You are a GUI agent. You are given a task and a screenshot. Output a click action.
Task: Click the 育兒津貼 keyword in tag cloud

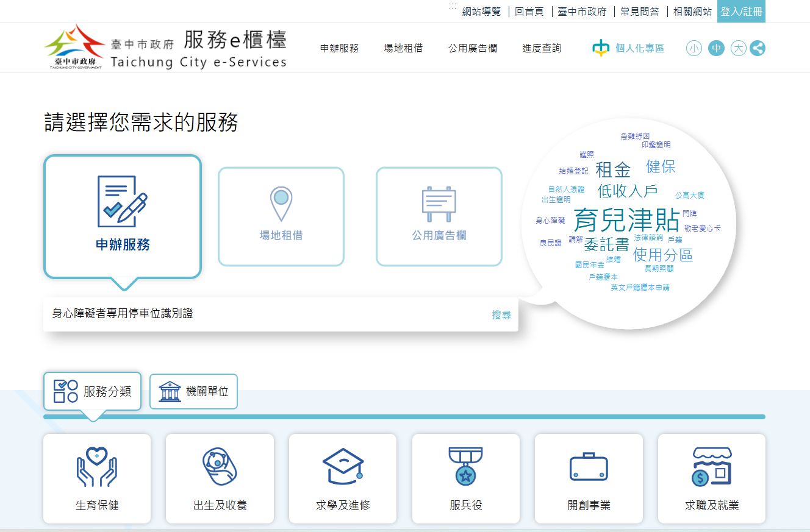626,220
